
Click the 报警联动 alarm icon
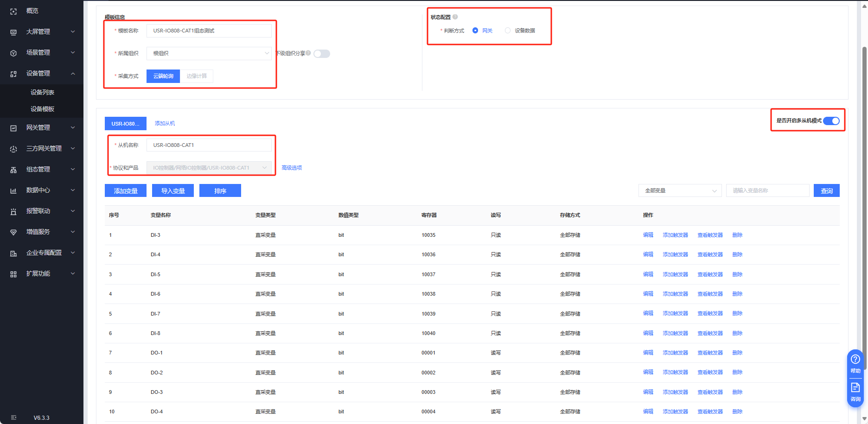coord(13,211)
